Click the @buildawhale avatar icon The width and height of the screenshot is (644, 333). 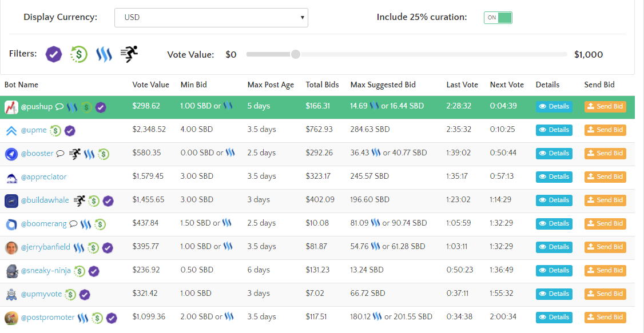(11, 201)
